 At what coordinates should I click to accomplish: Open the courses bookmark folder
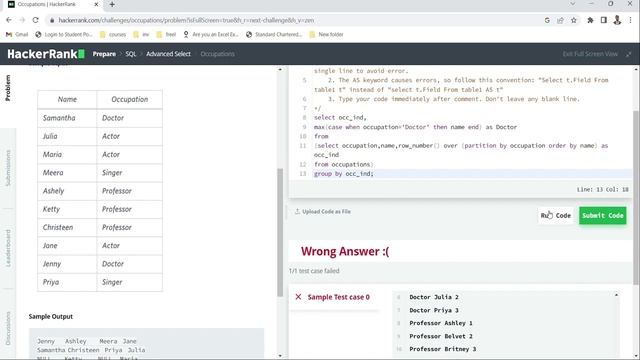pyautogui.click(x=113, y=35)
